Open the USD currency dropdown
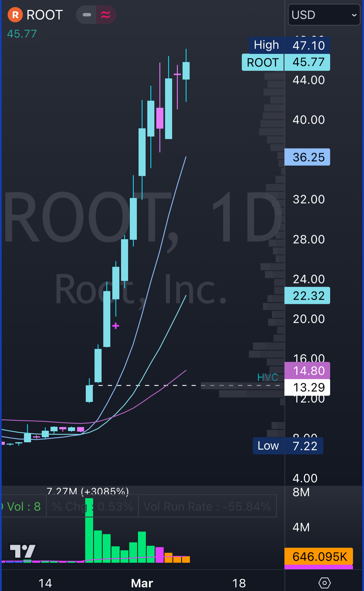Screen dimensions: 364x591 [x=324, y=15]
